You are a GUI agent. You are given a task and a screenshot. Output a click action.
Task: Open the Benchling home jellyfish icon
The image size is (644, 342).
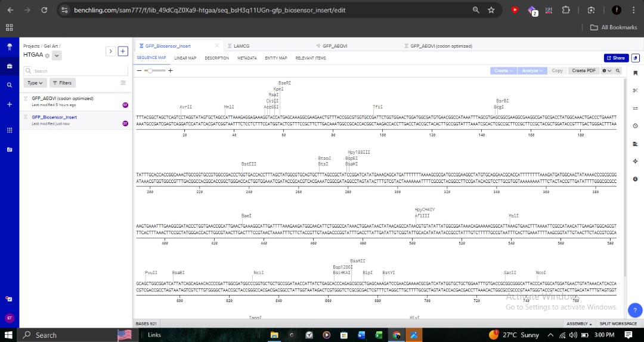tap(10, 47)
